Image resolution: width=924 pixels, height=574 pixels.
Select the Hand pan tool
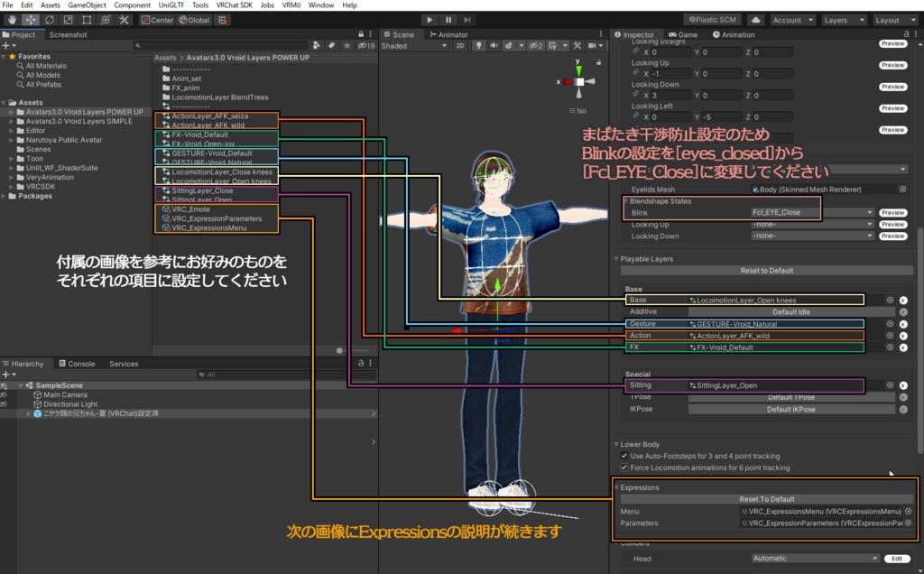coord(12,19)
